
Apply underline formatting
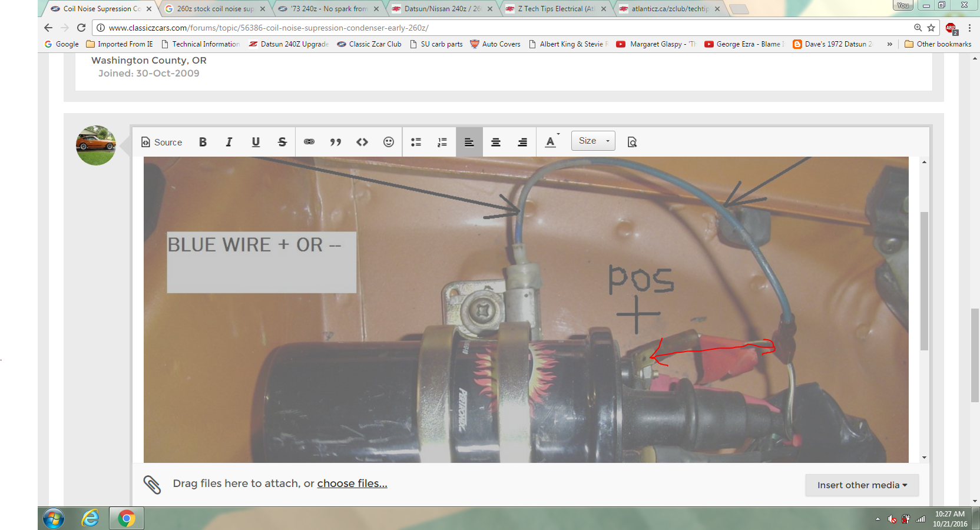pyautogui.click(x=256, y=142)
